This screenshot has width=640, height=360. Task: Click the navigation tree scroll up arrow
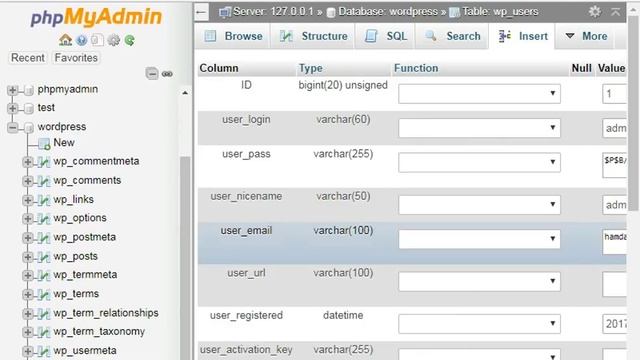(x=185, y=93)
